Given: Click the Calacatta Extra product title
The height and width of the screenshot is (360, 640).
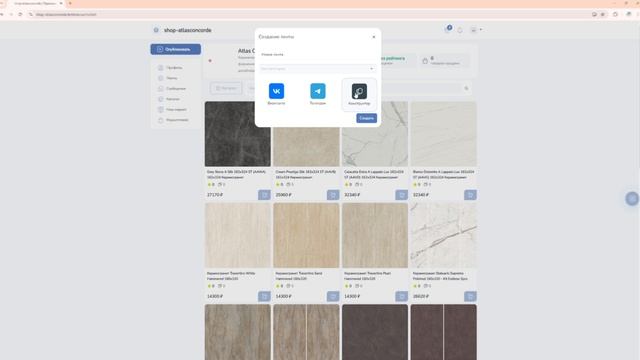Looking at the screenshot, I should (374, 174).
